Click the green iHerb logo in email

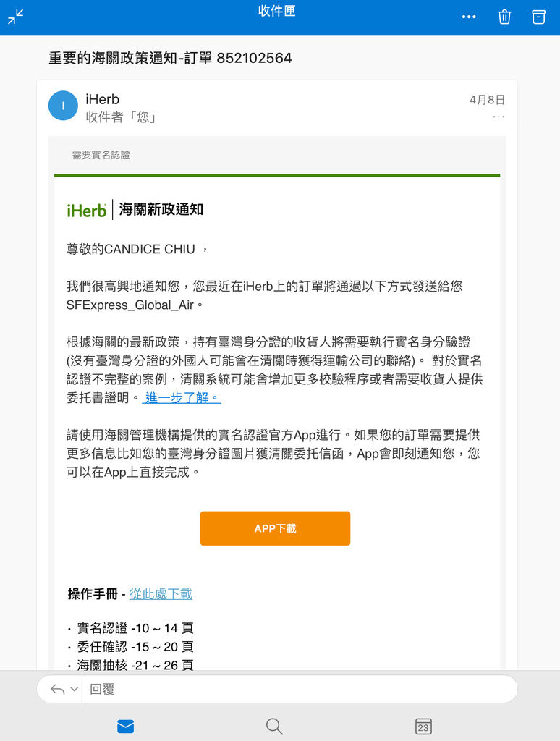87,211
